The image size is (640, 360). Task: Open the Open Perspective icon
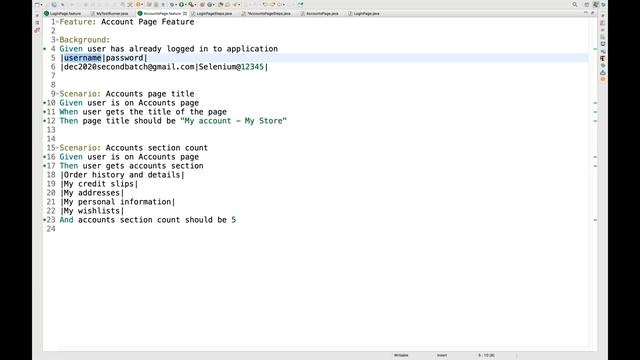click(x=587, y=4)
